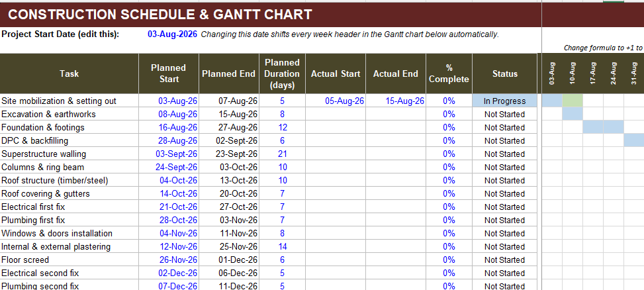Select the 'Foundation & footings' task cell
Screen dimensions: 644x290
point(69,127)
